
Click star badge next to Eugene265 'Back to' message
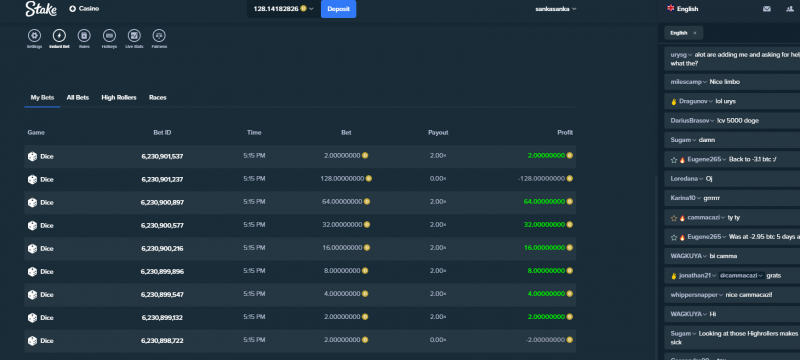(x=673, y=160)
